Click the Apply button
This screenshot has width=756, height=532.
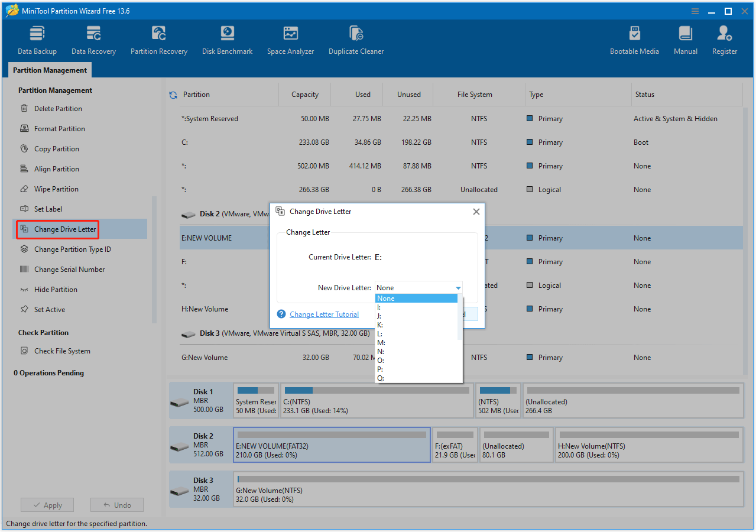47,505
